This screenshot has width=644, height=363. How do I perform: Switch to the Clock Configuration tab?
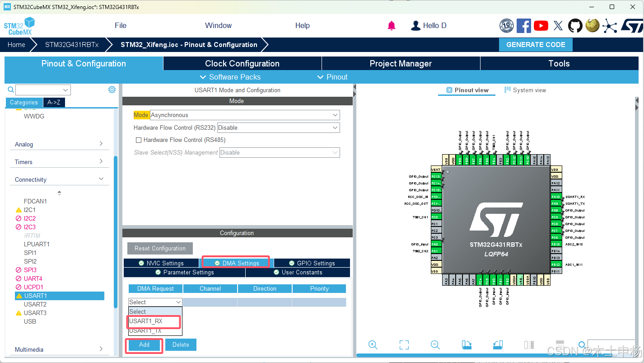point(242,63)
